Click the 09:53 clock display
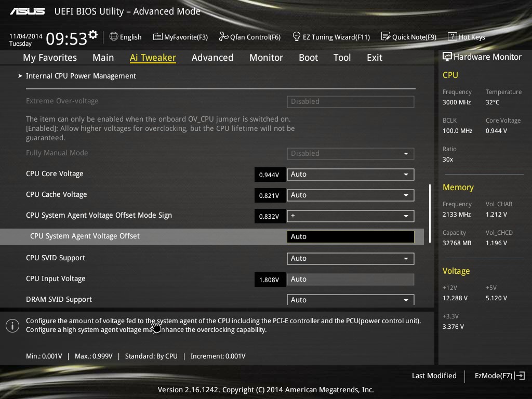The width and height of the screenshot is (532, 399). [x=66, y=38]
